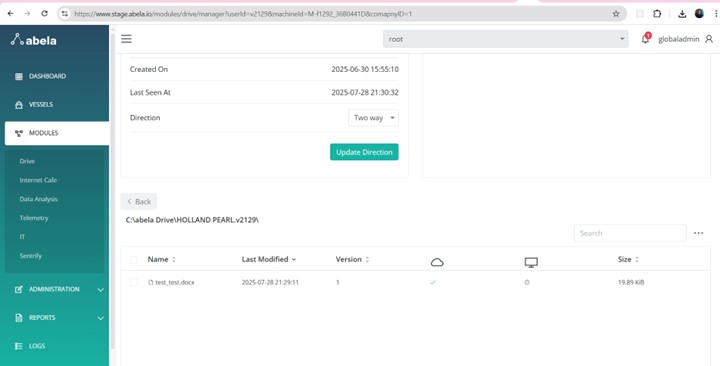
Task: Reload the page
Action: (x=44, y=14)
